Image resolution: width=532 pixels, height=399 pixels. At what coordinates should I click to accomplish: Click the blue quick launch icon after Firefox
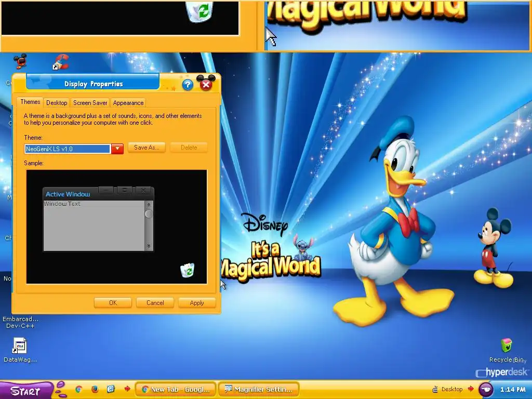pyautogui.click(x=111, y=389)
